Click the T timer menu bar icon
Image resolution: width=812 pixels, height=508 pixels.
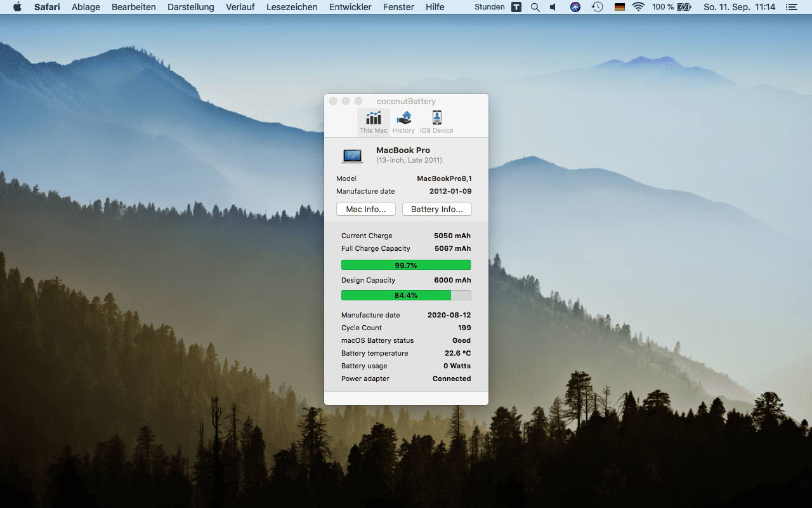click(x=516, y=7)
